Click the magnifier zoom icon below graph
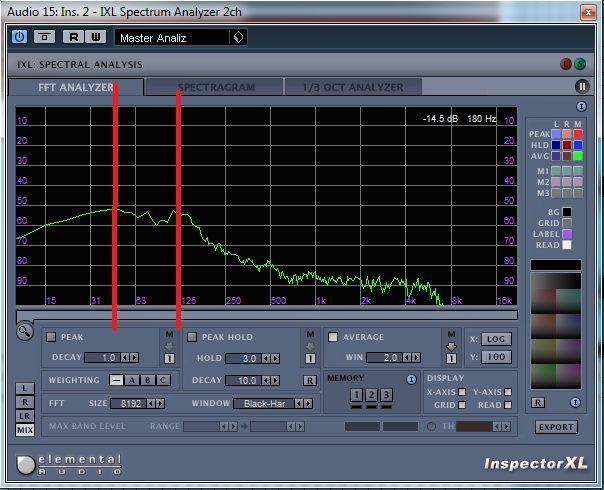The image size is (604, 490). coord(24,329)
